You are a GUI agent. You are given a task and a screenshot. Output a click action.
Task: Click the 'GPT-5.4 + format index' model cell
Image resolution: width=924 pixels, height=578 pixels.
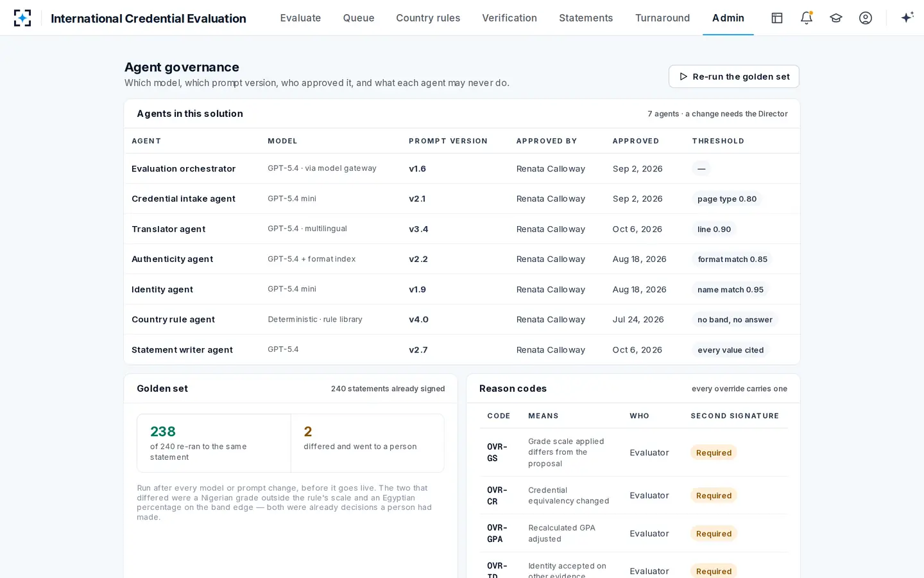click(x=312, y=259)
